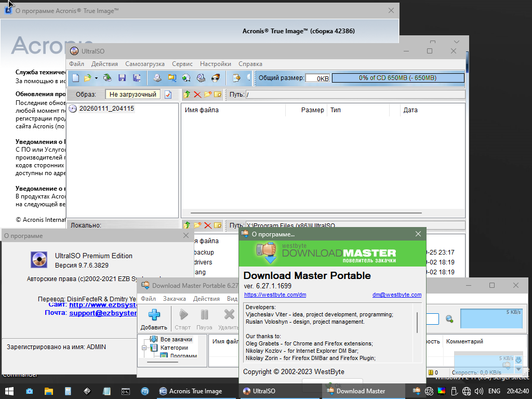Image resolution: width=532 pixels, height=399 pixels.
Task: Open the http://www.ezbsystems link in About UltraISO
Action: pos(103,304)
